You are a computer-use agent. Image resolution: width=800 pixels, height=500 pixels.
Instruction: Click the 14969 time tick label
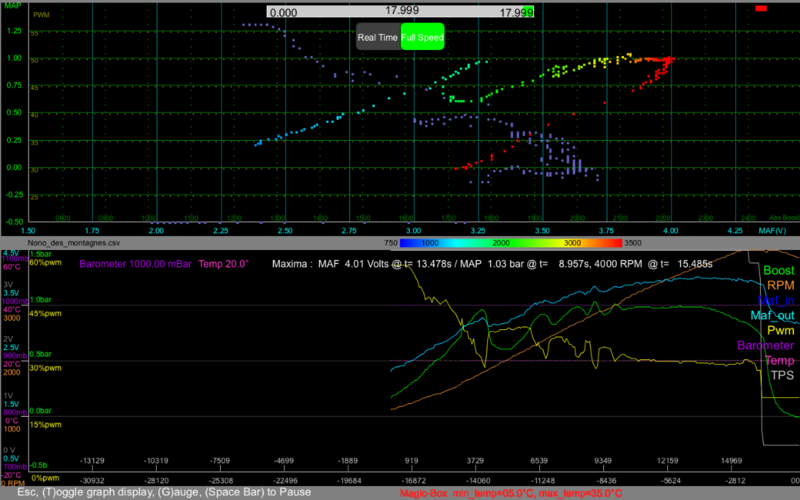731,461
